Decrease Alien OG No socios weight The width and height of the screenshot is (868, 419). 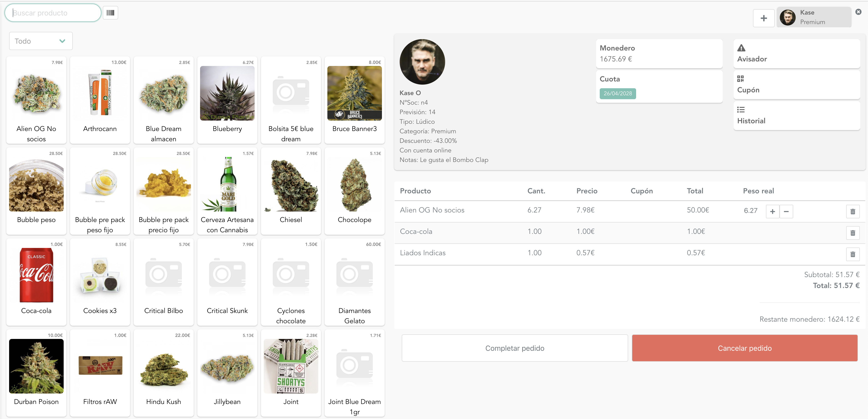tap(786, 211)
